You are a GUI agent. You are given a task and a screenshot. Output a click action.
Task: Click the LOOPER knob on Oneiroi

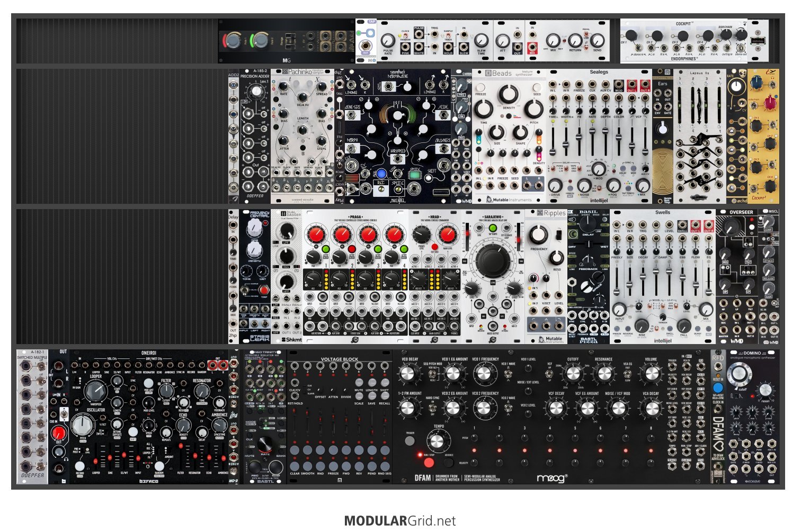pyautogui.click(x=96, y=391)
